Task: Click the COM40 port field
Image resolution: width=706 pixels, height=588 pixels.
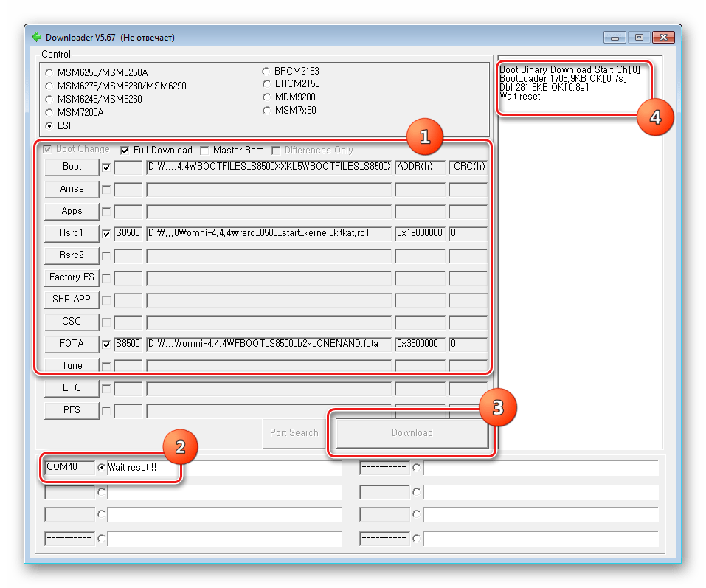Action: [70, 467]
